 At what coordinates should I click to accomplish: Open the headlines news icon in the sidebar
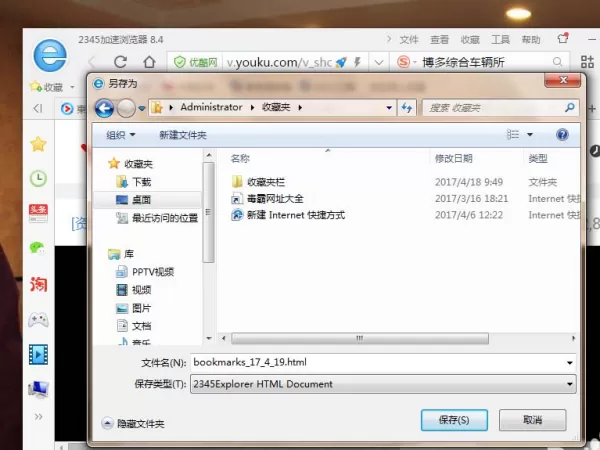pyautogui.click(x=38, y=213)
